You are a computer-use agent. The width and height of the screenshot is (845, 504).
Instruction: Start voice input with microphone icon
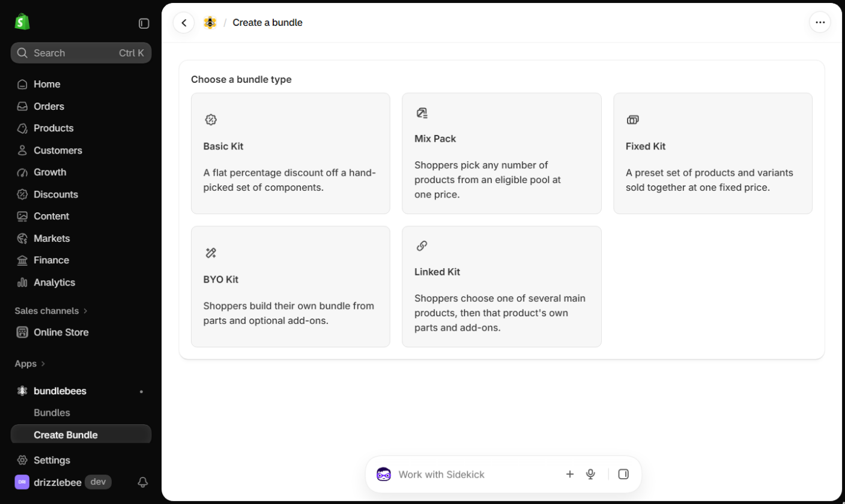click(x=590, y=474)
